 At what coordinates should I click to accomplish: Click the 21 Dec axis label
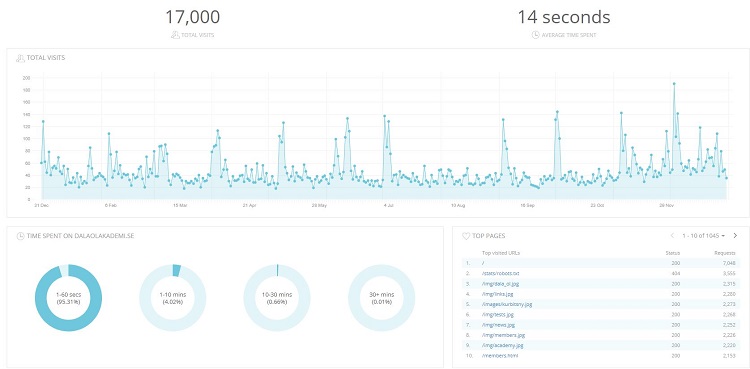(41, 205)
